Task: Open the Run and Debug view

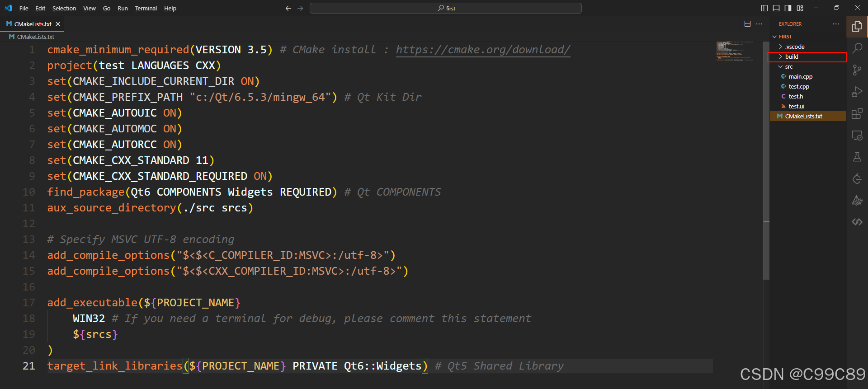Action: point(857,92)
